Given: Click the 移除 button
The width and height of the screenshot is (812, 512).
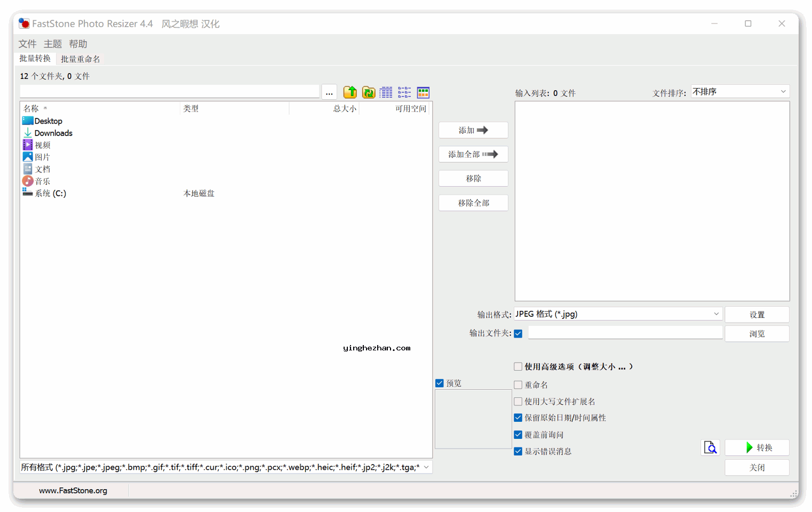Looking at the screenshot, I should [473, 179].
